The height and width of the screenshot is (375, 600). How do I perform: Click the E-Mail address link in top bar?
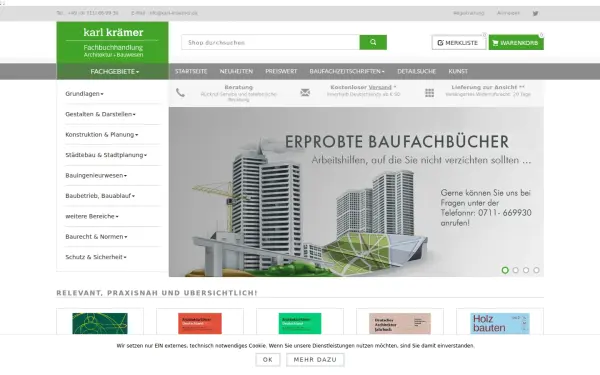click(x=173, y=13)
